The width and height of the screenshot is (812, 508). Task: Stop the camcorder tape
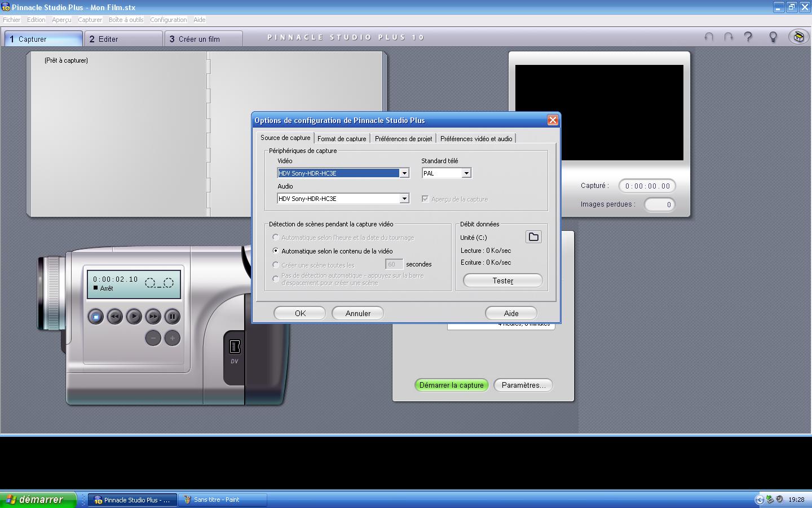tap(96, 317)
